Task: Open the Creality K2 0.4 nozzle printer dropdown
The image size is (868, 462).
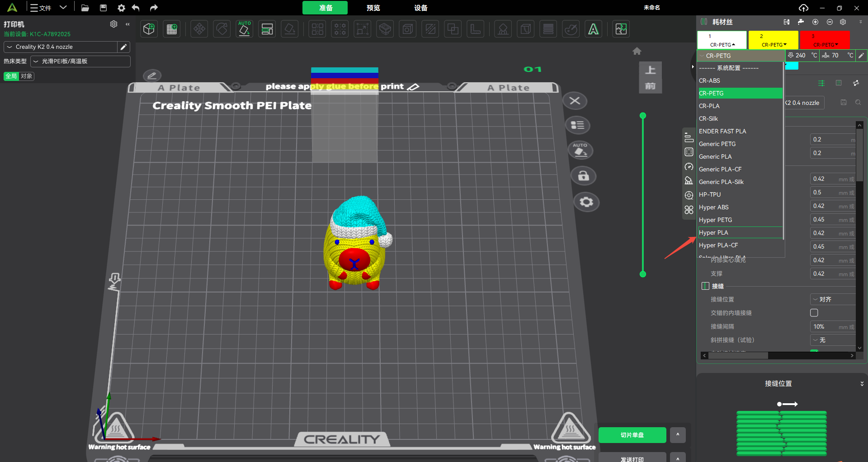Action: click(x=61, y=47)
